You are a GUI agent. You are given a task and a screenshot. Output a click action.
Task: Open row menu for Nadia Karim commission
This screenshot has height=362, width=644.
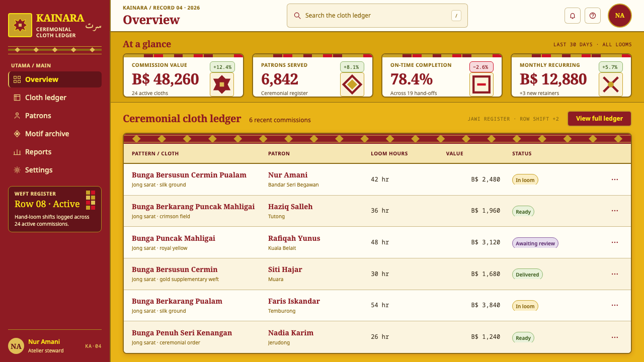[x=615, y=337]
